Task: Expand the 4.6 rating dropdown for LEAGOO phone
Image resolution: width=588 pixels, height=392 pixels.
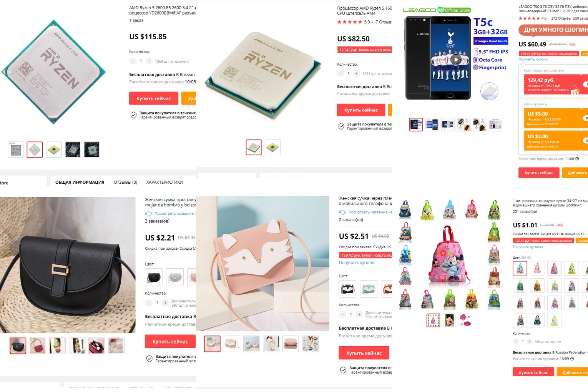Action: click(x=548, y=18)
